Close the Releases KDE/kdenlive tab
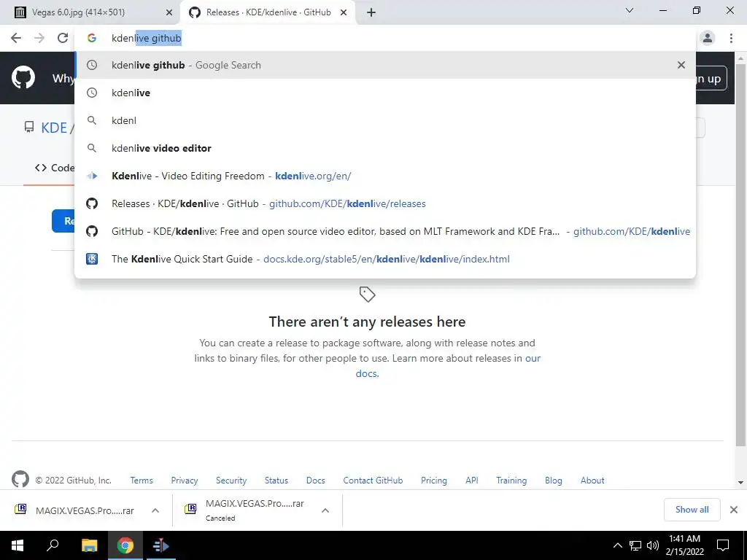The height and width of the screenshot is (560, 747). click(x=344, y=12)
